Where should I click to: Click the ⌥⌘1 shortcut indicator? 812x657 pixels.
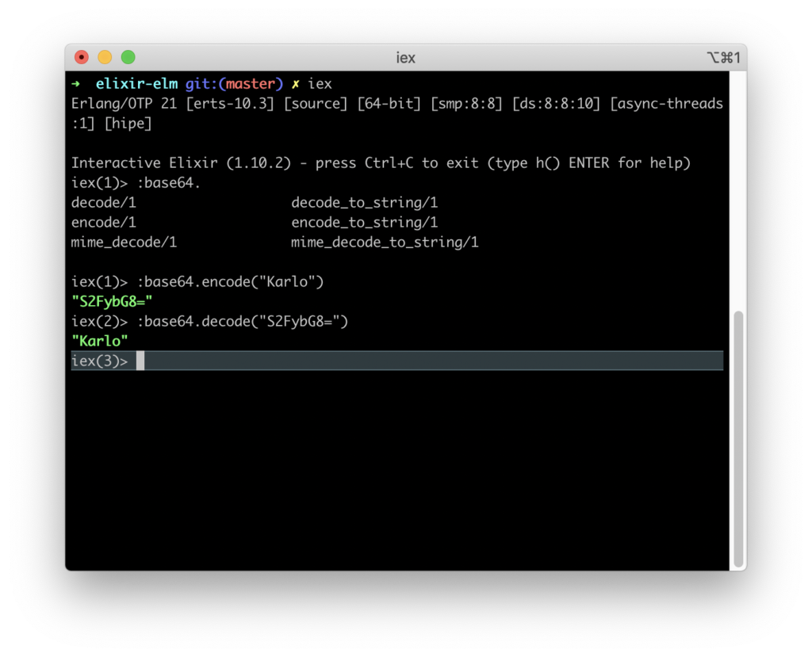pyautogui.click(x=723, y=58)
